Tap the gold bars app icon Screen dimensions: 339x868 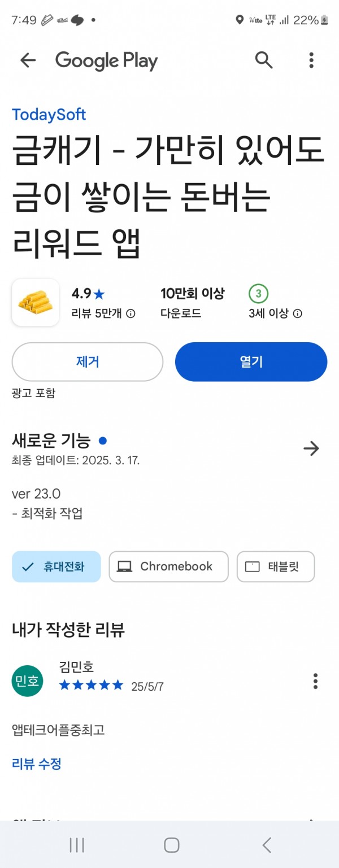click(x=36, y=302)
